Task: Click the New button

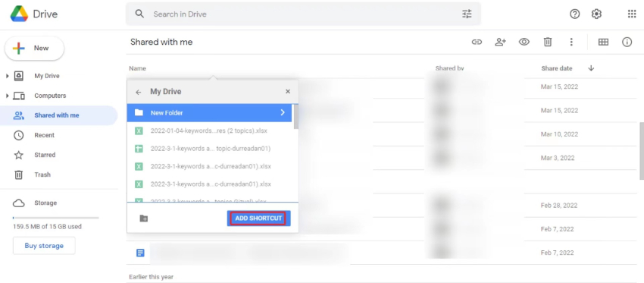Action: point(35,48)
